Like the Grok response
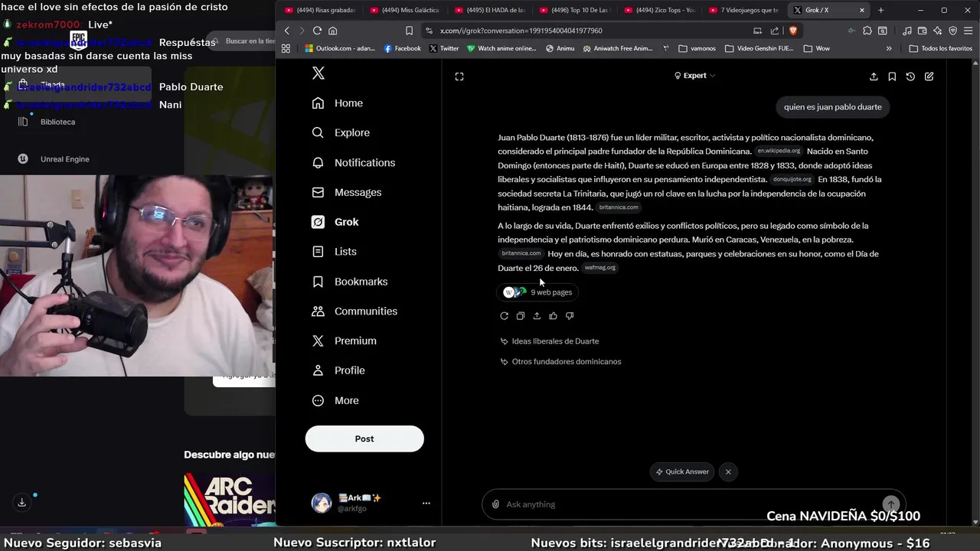980x551 pixels. pyautogui.click(x=553, y=316)
